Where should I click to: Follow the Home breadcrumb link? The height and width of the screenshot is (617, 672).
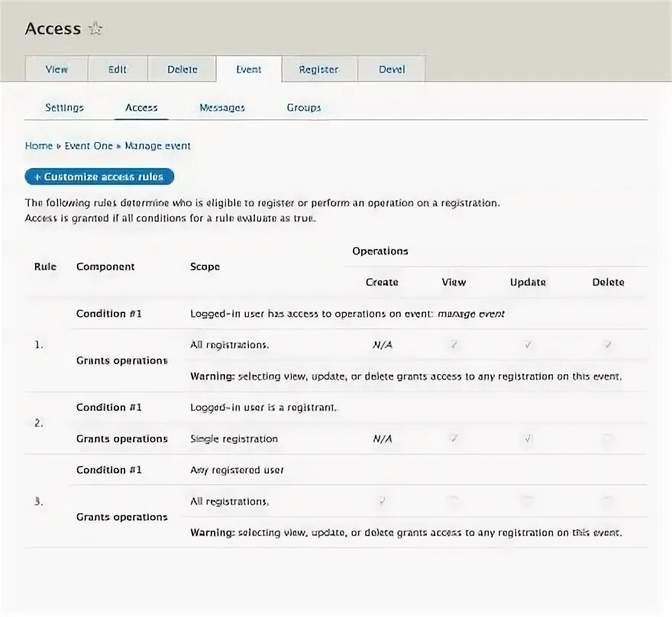39,146
